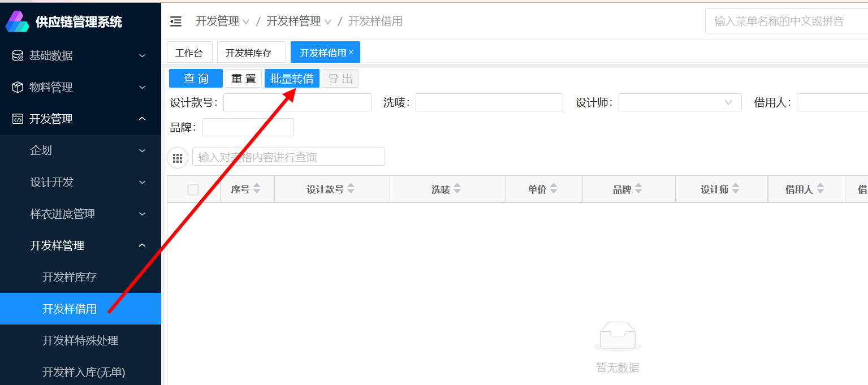Open column settings grid icon
This screenshot has height=385, width=868.
(178, 158)
